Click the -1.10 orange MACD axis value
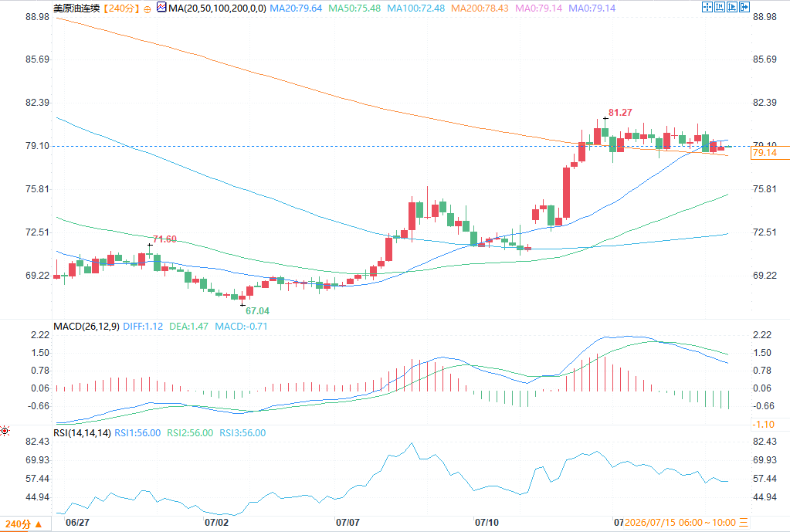The width and height of the screenshot is (790, 532). point(763,425)
